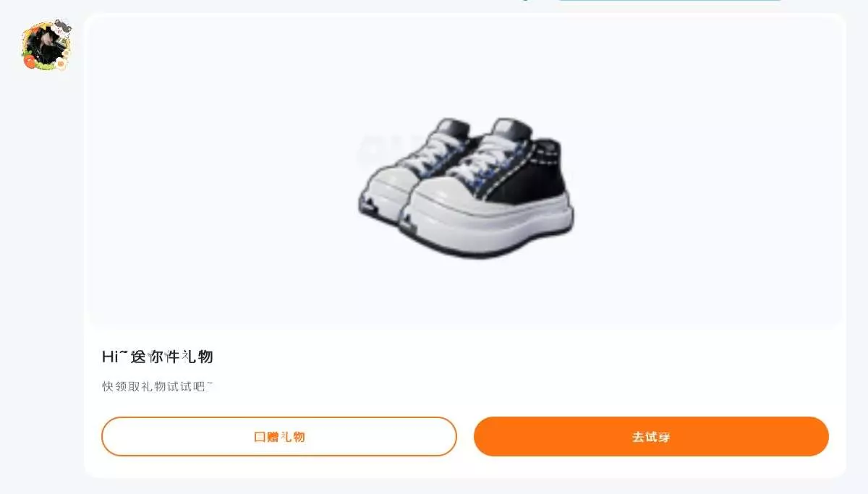Click the 'Hi~送你件礼物' heading
Screen dimensions: 868x494
pyautogui.click(x=158, y=357)
